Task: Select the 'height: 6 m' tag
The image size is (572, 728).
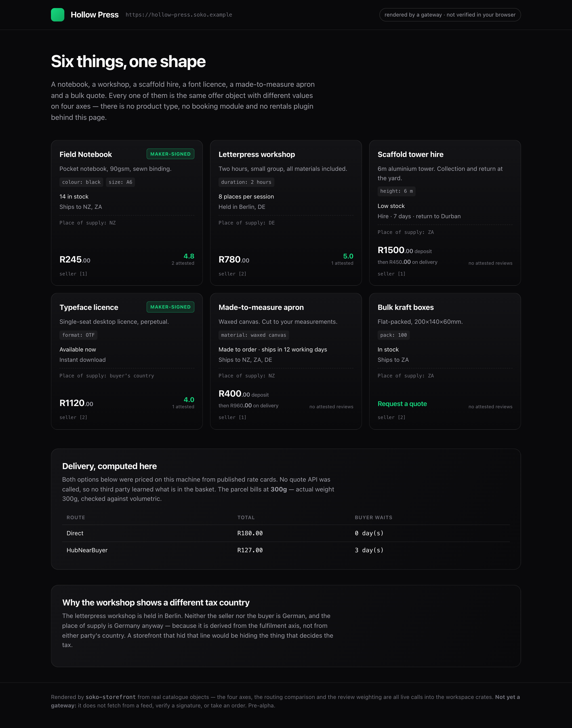Action: [x=397, y=191]
